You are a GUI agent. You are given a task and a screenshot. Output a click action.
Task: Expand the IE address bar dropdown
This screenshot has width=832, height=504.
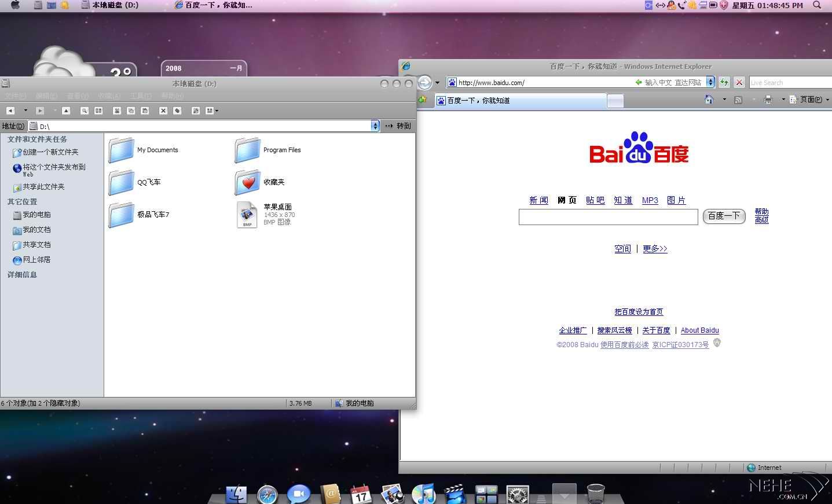click(710, 82)
